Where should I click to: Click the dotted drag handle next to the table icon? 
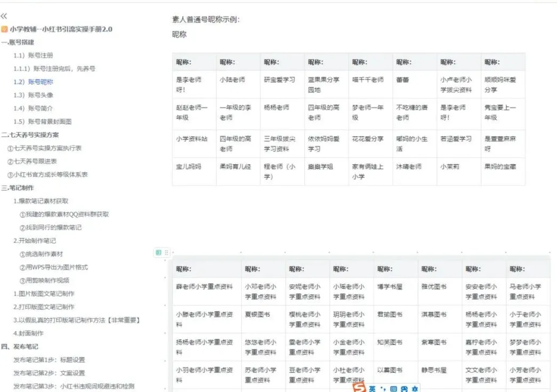tap(166, 252)
